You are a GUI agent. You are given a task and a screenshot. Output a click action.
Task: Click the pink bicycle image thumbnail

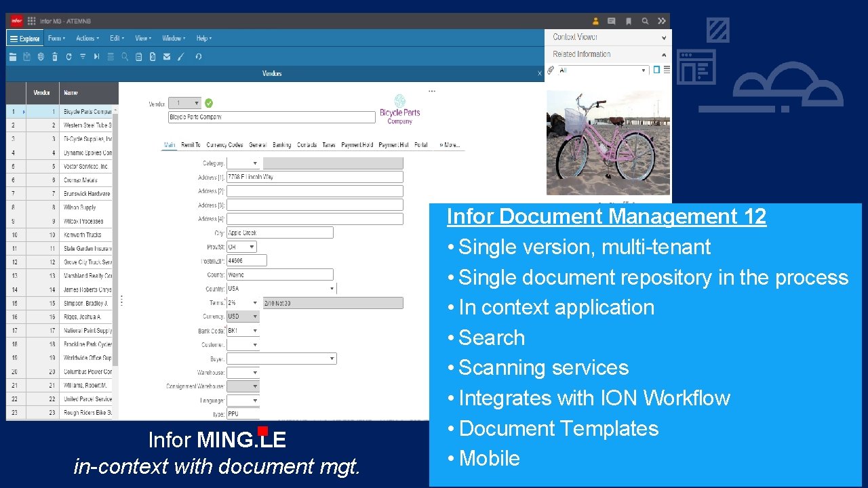[608, 143]
